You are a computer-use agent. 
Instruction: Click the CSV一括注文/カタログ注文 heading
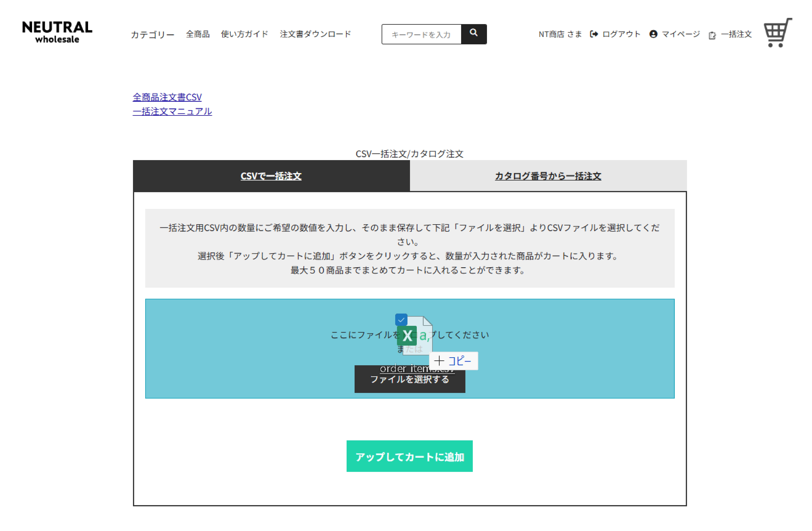click(x=409, y=154)
